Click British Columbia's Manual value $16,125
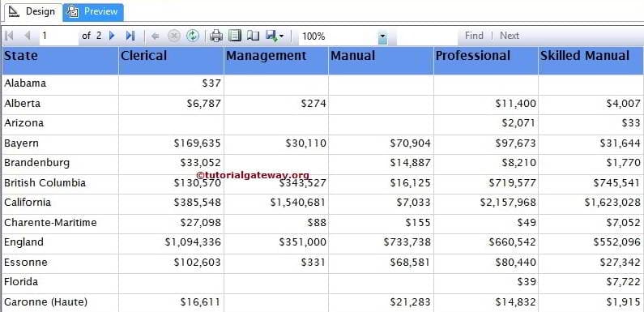This screenshot has width=644, height=312. pos(411,183)
